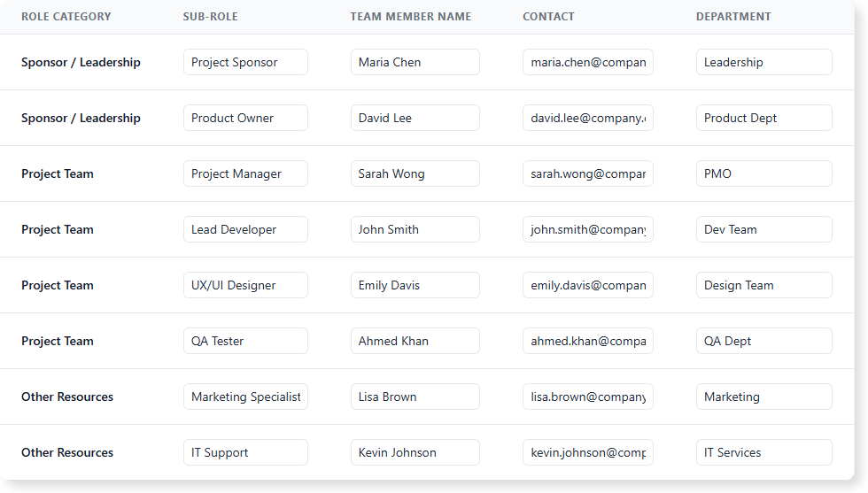Select the Ahmed Khan name input
This screenshot has height=493, width=868.
coord(415,341)
